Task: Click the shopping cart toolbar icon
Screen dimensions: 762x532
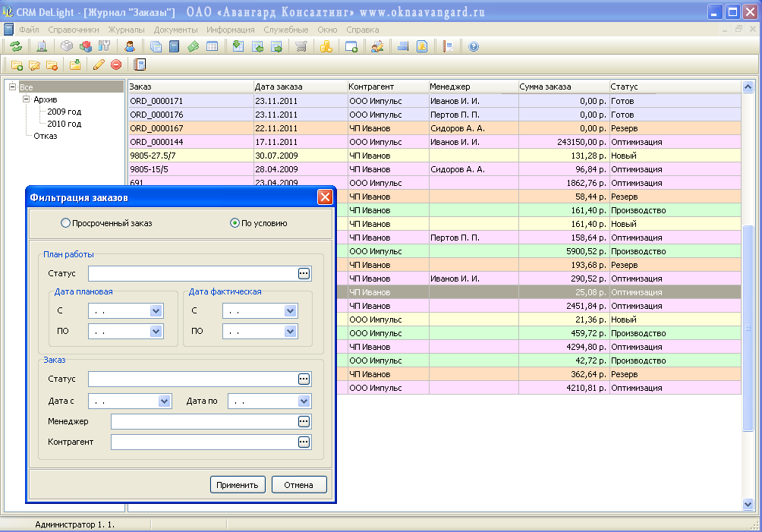Action: coord(301,46)
